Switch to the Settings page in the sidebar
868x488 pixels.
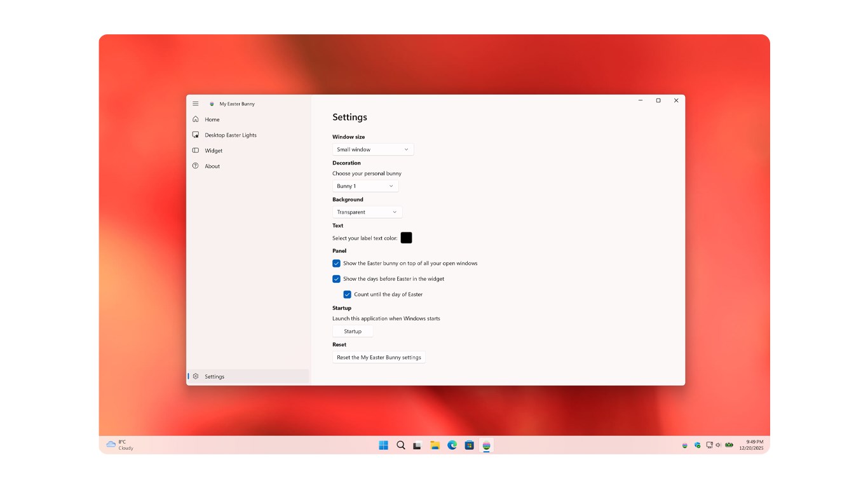click(214, 376)
